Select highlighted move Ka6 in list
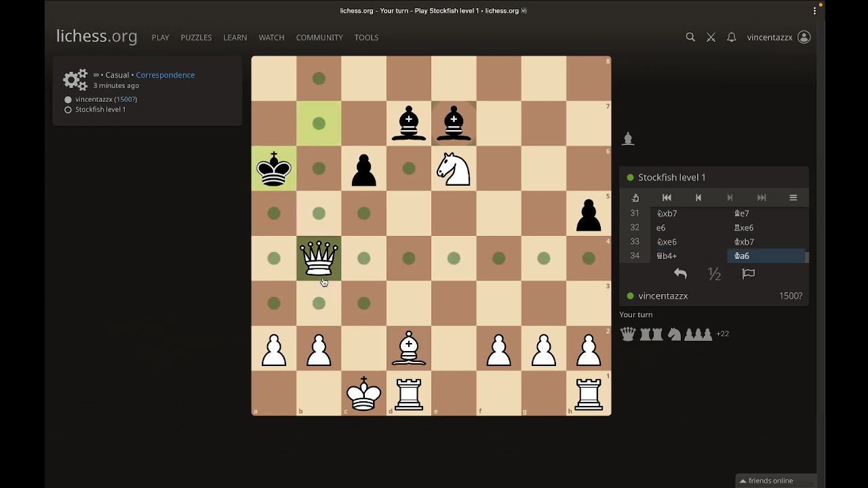 [x=766, y=256]
